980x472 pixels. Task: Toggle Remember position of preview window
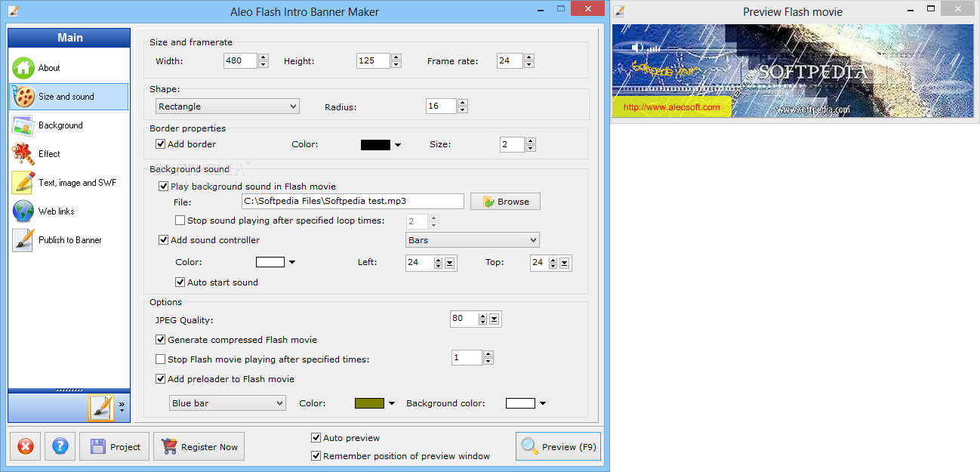[316, 455]
